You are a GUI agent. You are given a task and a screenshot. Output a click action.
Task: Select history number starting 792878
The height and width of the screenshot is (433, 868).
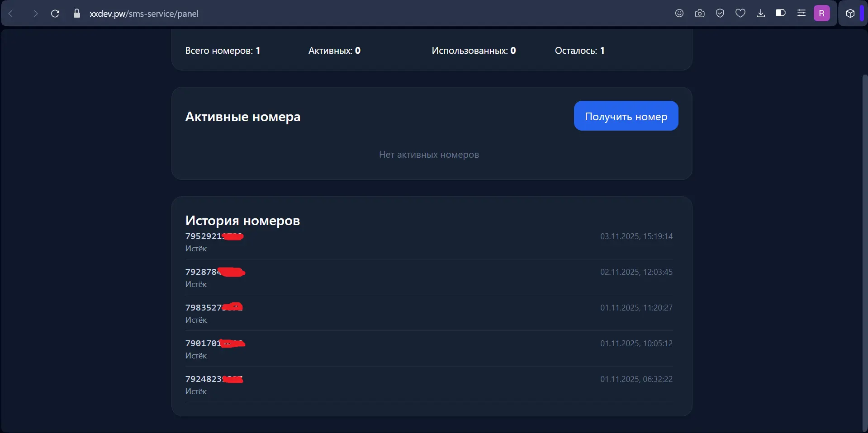click(215, 272)
